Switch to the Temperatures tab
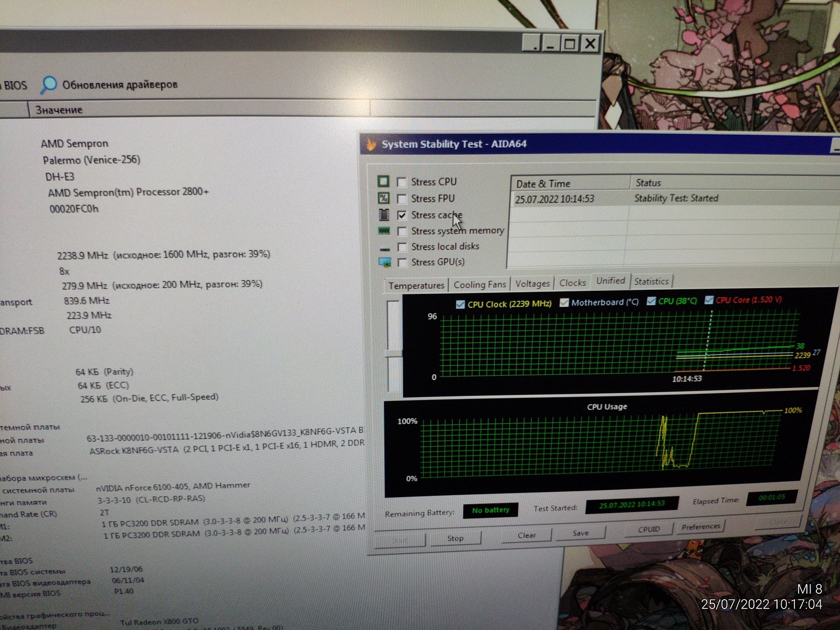Viewport: 840px width, 630px height. point(416,286)
